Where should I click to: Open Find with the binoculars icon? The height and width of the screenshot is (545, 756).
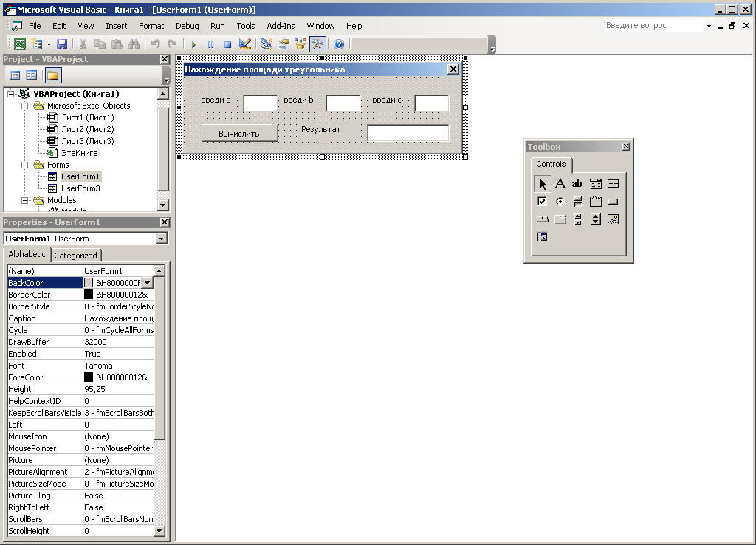pos(134,44)
